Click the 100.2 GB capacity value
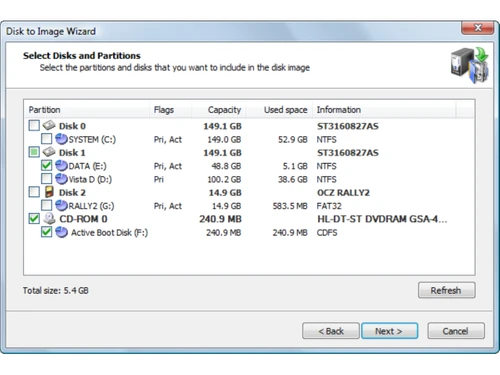Screen dimensions: 500x375 (x=224, y=179)
